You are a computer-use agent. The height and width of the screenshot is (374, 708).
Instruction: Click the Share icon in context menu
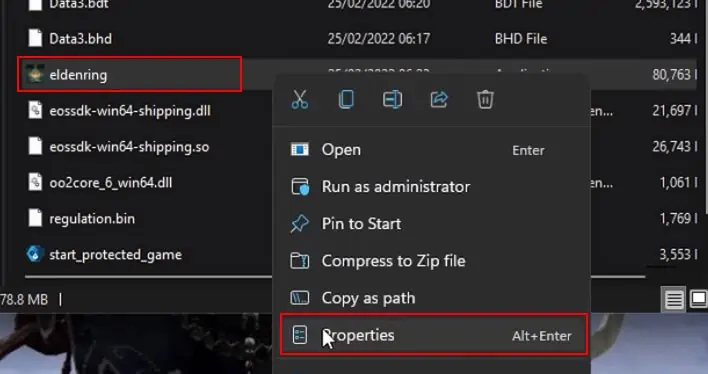(x=439, y=99)
